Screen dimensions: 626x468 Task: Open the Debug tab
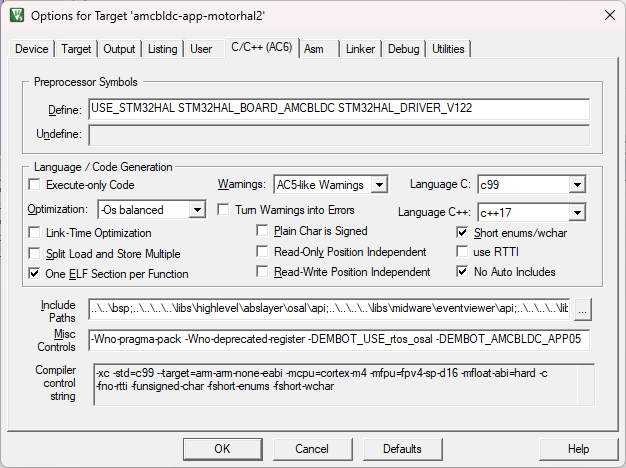pos(404,49)
